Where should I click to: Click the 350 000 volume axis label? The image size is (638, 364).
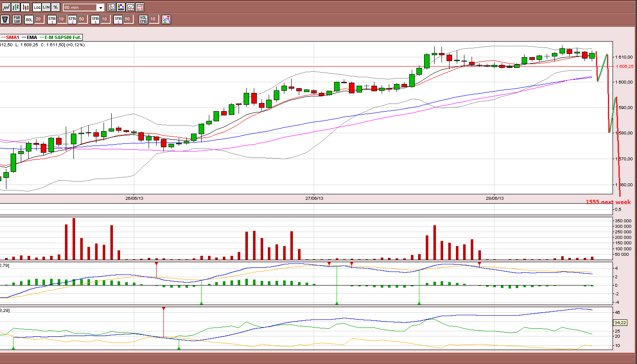pyautogui.click(x=624, y=221)
